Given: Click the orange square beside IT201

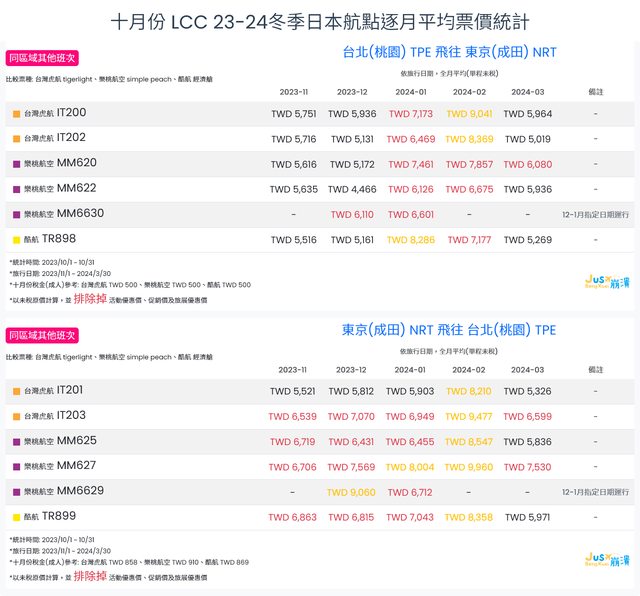Looking at the screenshot, I should tap(16, 391).
